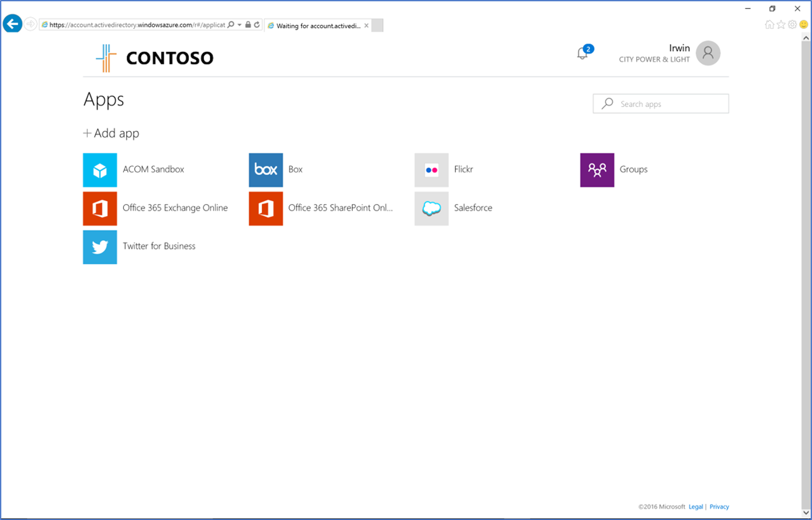
Task: Open a new tab with the blank tab button
Action: coord(377,26)
